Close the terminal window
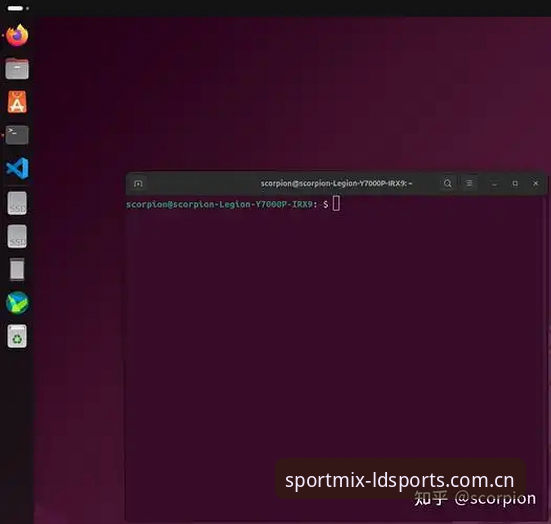The image size is (551, 524). [536, 183]
